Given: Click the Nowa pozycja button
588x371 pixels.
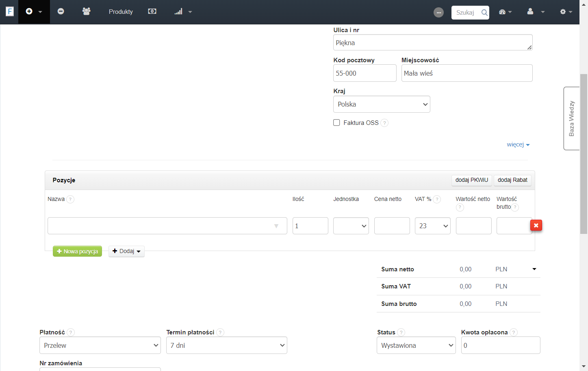Looking at the screenshot, I should [77, 251].
